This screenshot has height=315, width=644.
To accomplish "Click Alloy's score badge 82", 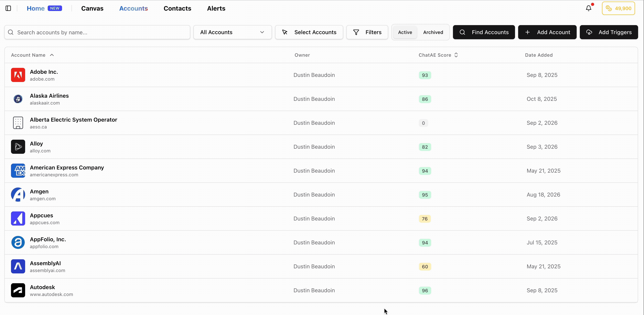I will pyautogui.click(x=425, y=147).
